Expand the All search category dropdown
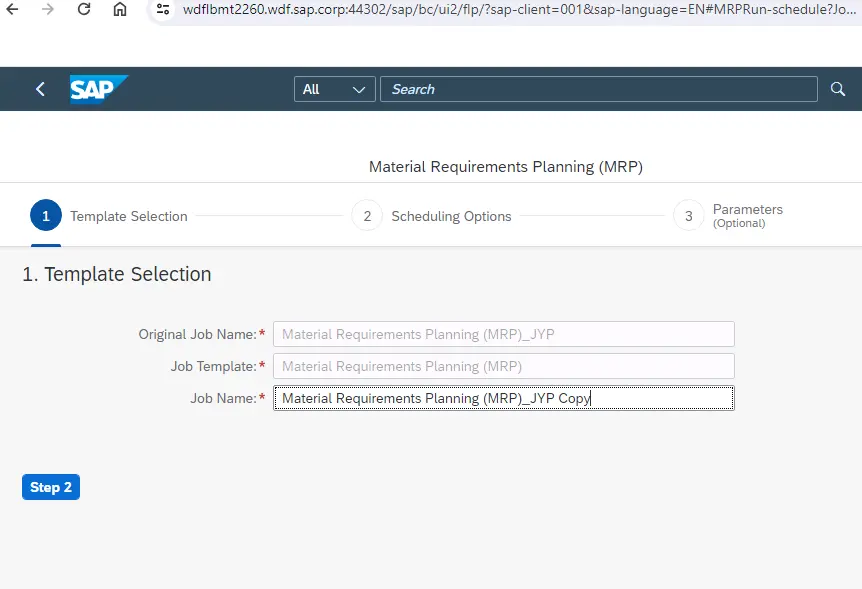The width and height of the screenshot is (862, 589). click(x=334, y=89)
